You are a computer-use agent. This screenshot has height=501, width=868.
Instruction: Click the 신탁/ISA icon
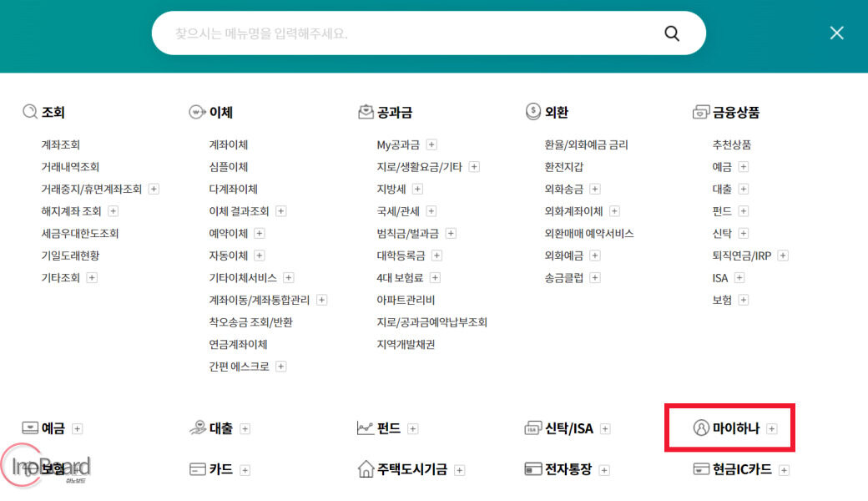point(532,428)
